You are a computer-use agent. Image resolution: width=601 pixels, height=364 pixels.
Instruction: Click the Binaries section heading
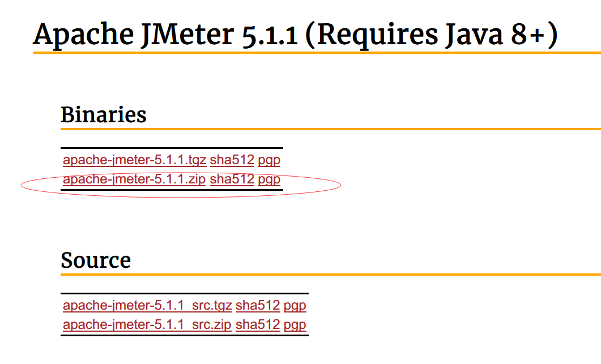point(104,115)
